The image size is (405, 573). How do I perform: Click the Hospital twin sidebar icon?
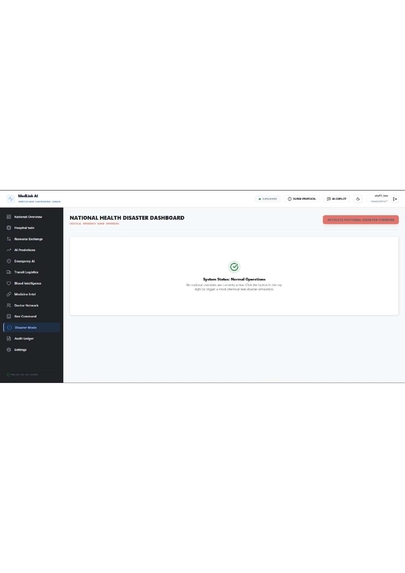tap(9, 228)
